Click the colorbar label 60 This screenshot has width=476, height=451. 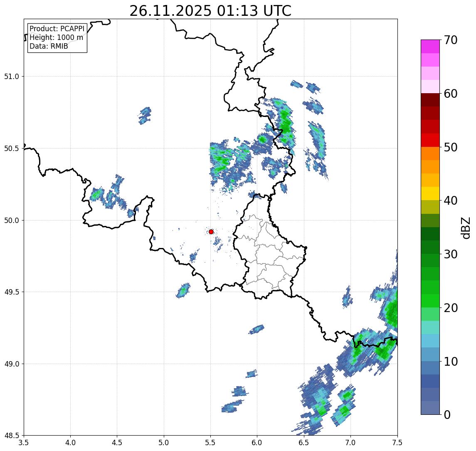click(x=450, y=94)
